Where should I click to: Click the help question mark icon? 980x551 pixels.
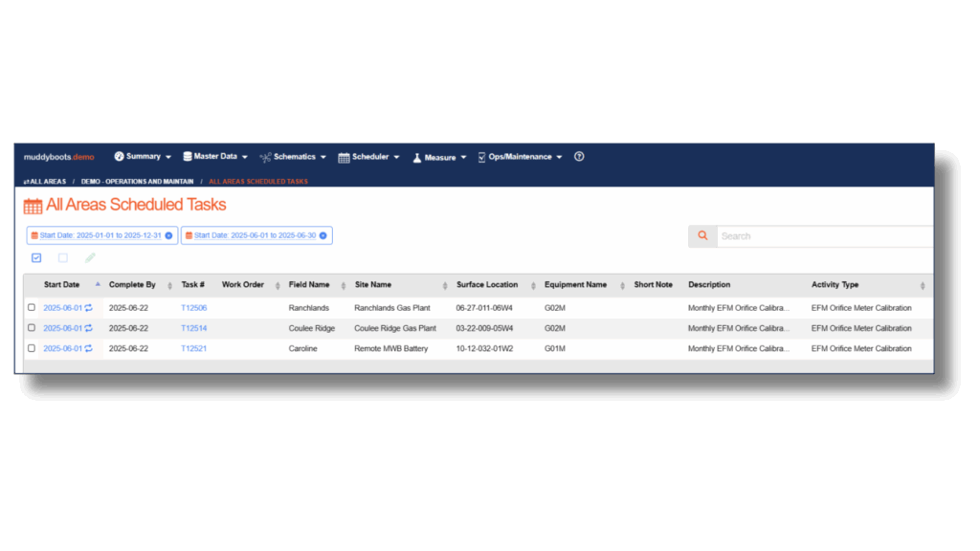tap(579, 157)
